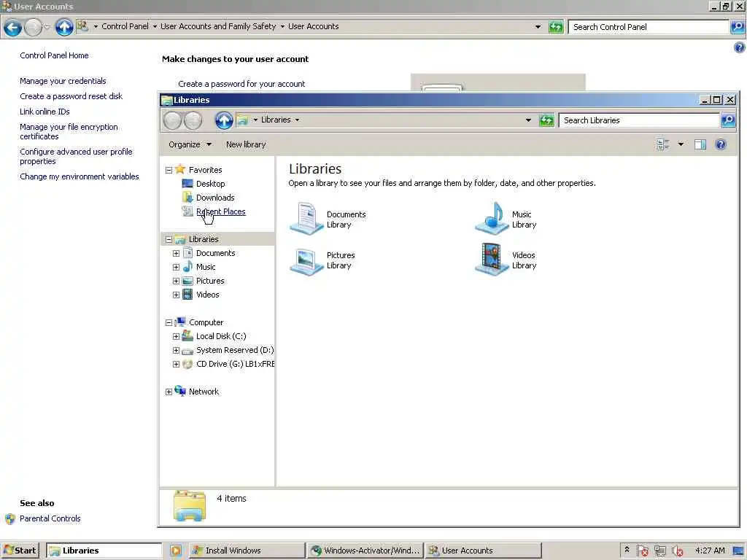Expand the Videos tree node
This screenshot has width=747, height=560.
[176, 295]
